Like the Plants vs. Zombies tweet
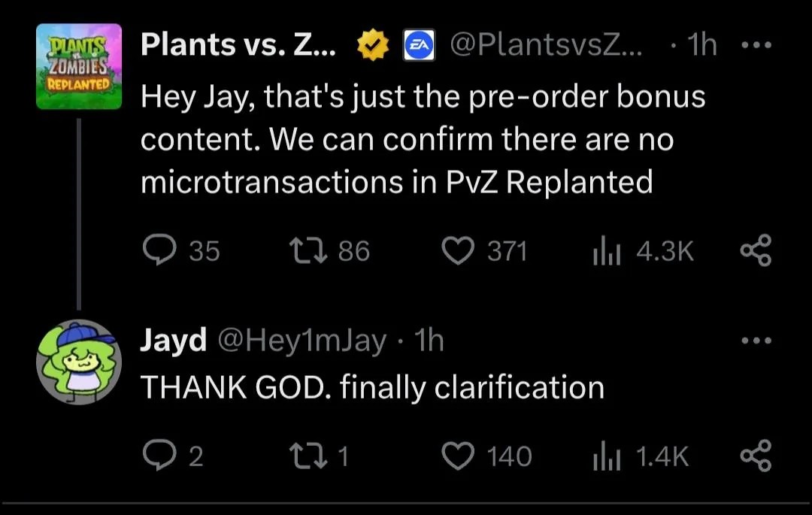 [x=458, y=251]
